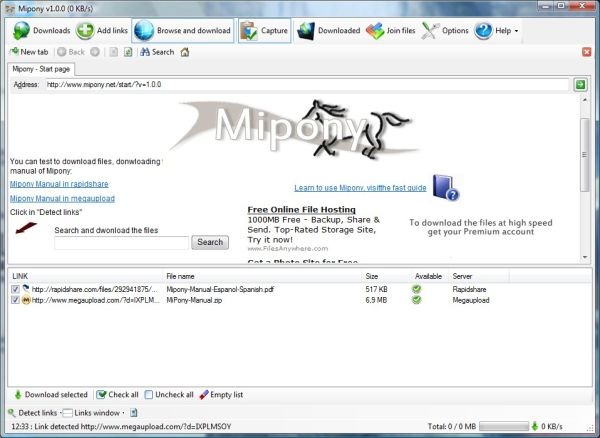Click the Address input field
The image size is (600, 438).
[307, 85]
